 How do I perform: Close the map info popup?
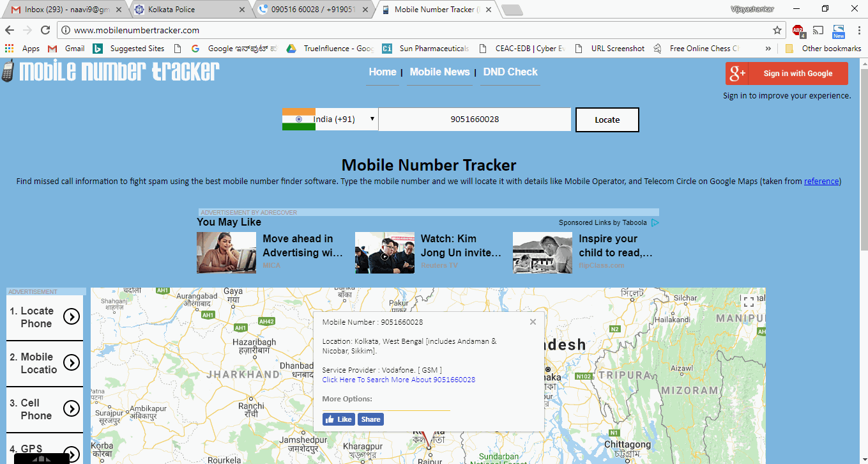point(533,322)
